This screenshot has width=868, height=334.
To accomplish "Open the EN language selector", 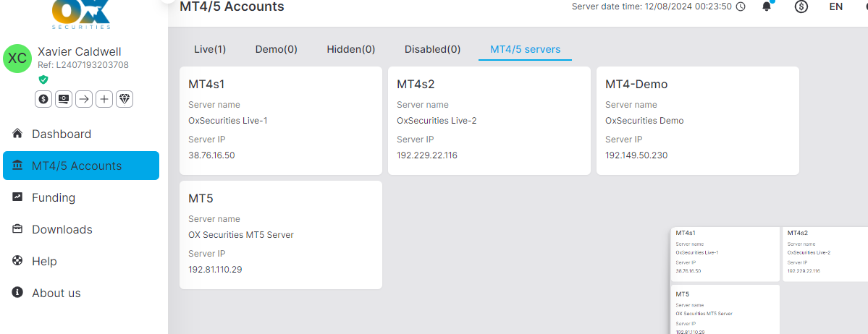I will (x=836, y=7).
